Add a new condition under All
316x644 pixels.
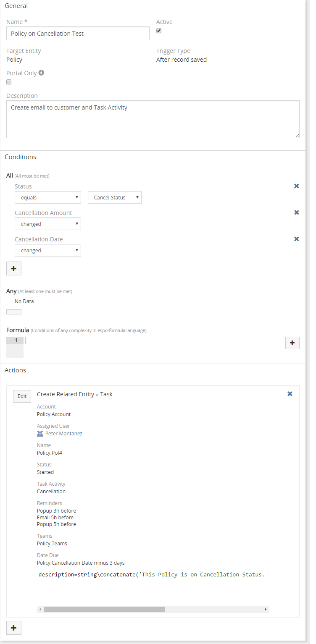point(14,268)
